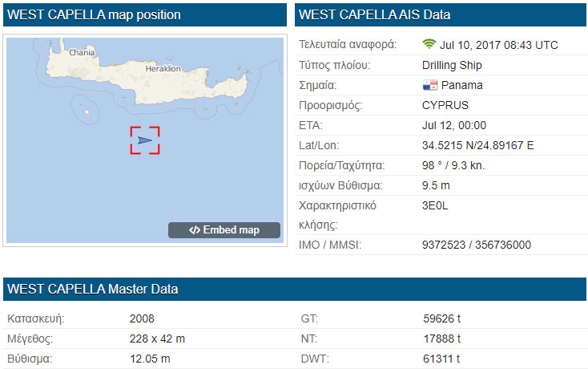
Task: Click the course and speed value 98° / 9.3 kn.
Action: 453,165
